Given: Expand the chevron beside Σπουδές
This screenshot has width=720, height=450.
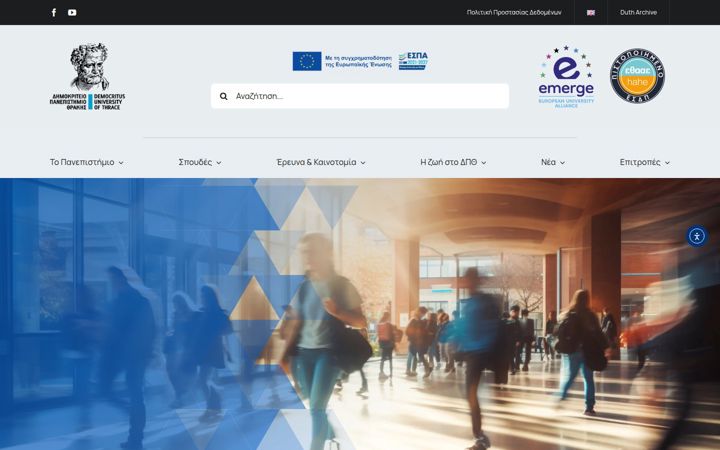Looking at the screenshot, I should (x=219, y=163).
